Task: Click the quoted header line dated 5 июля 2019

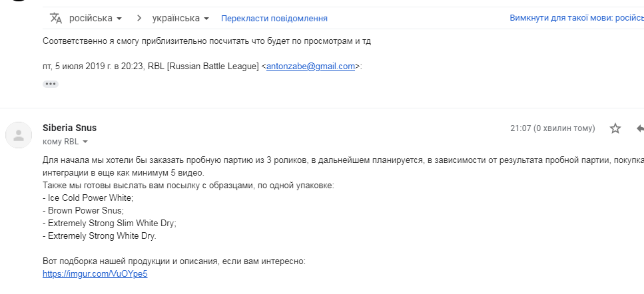Action: point(202,67)
